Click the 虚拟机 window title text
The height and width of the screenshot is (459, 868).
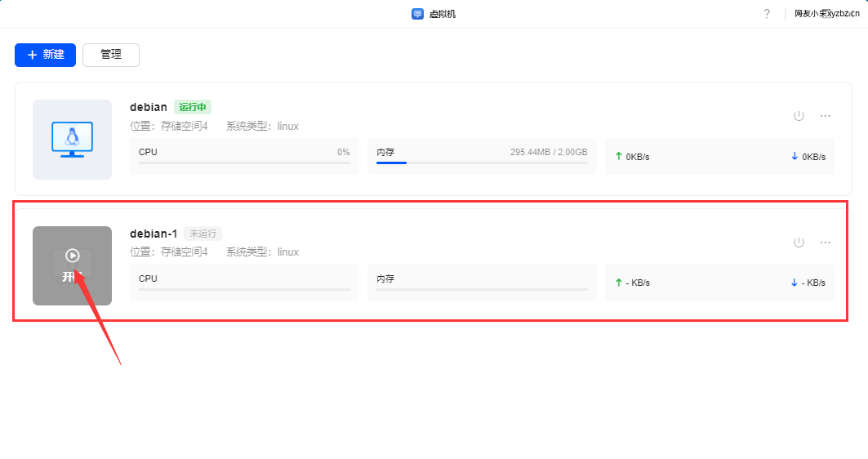pyautogui.click(x=443, y=14)
